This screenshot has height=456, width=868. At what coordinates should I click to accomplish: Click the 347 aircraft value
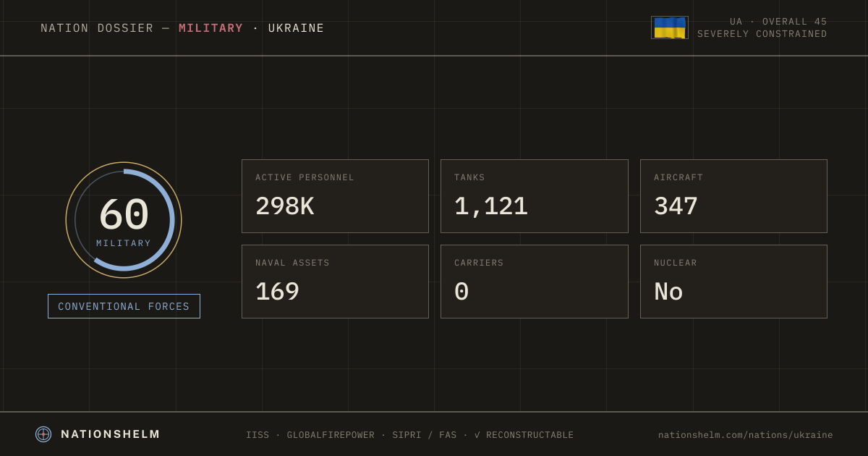point(676,206)
